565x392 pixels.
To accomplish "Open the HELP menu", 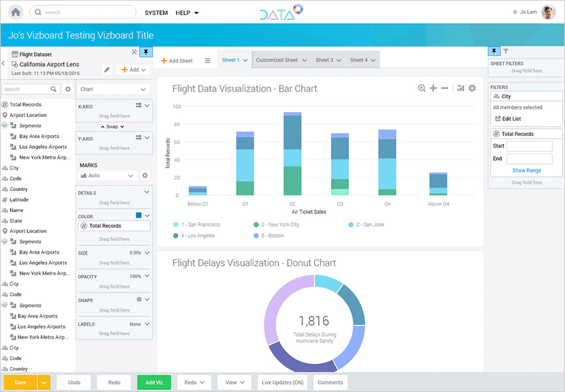I will tap(187, 13).
